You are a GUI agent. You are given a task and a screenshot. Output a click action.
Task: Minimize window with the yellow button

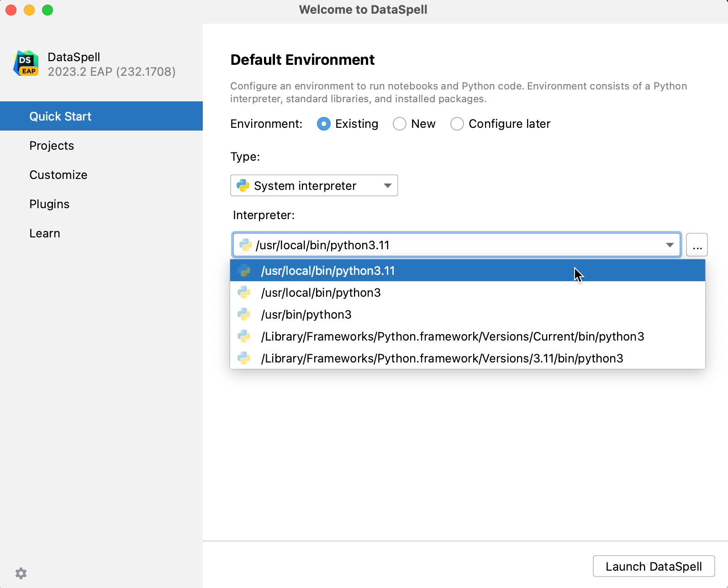coord(29,10)
